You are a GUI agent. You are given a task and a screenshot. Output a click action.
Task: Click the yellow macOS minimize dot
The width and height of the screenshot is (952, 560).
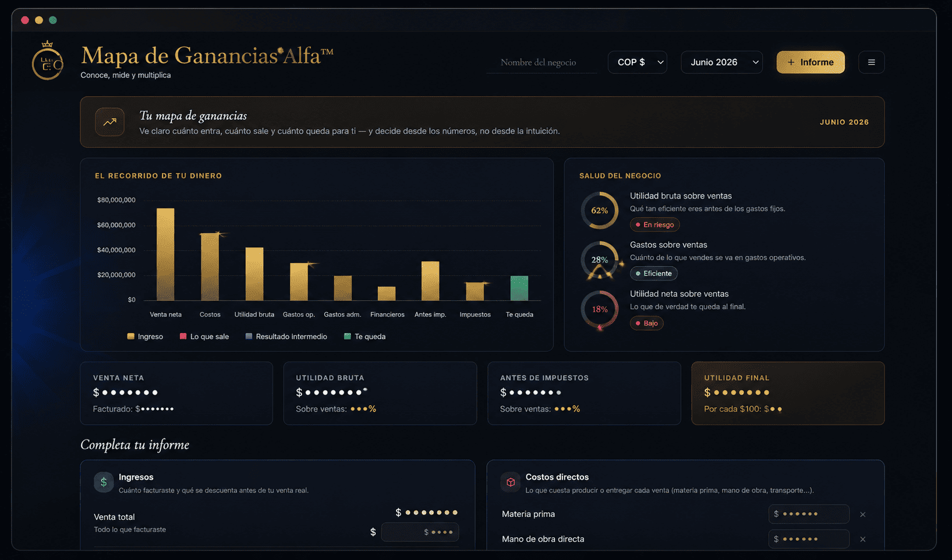click(39, 20)
